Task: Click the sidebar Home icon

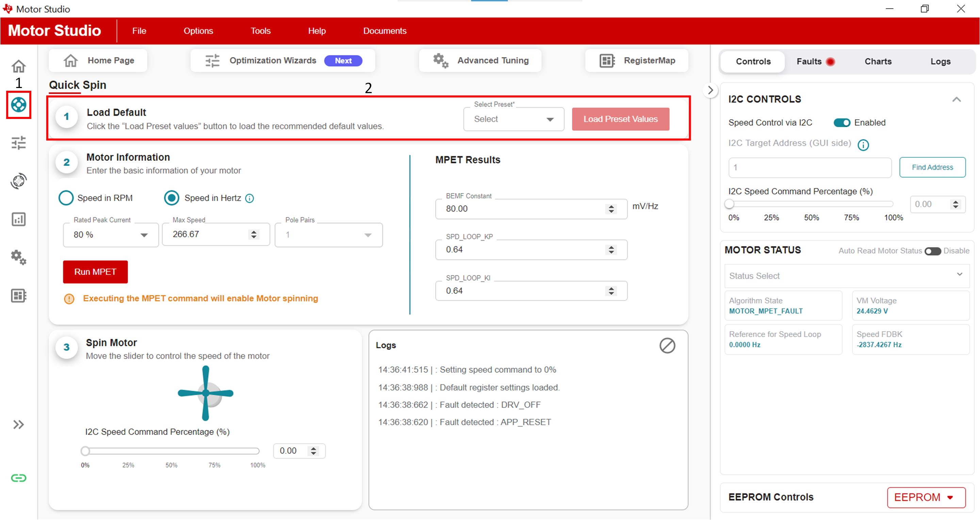Action: point(18,66)
